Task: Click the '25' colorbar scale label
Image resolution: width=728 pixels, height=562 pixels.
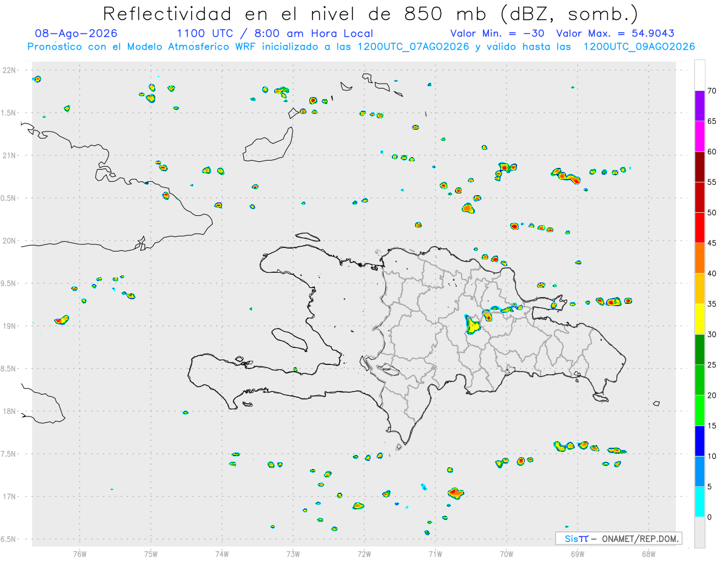Action: point(712,365)
